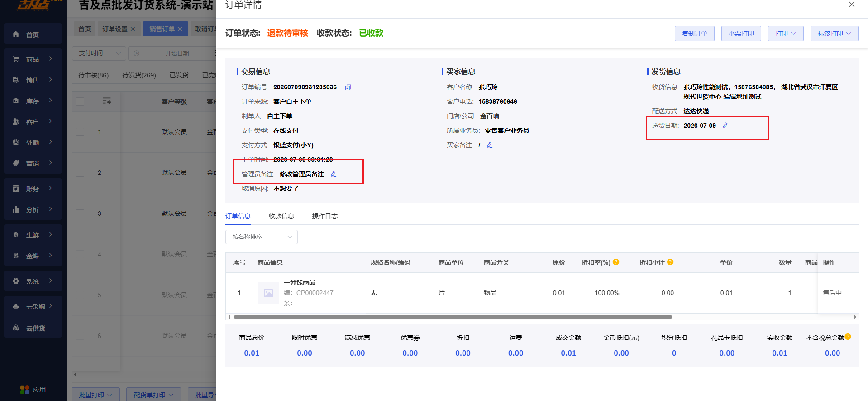Open the 账务 sidebar icon

click(16, 188)
